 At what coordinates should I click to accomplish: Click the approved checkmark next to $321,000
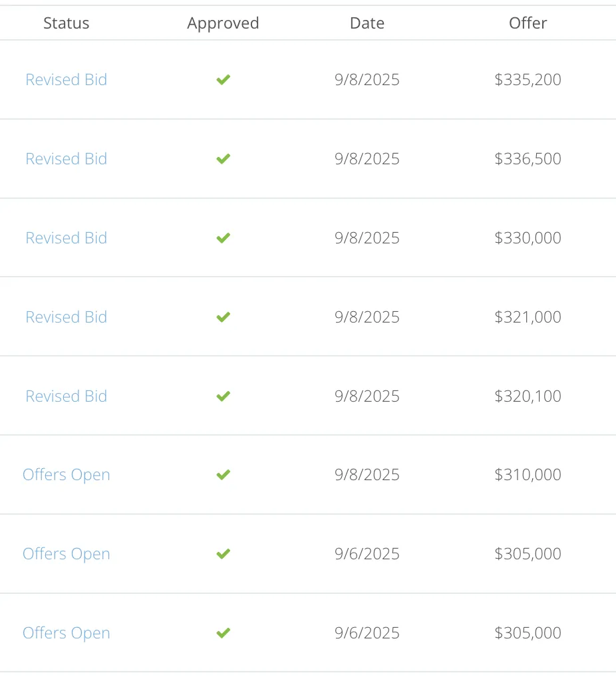tap(224, 317)
